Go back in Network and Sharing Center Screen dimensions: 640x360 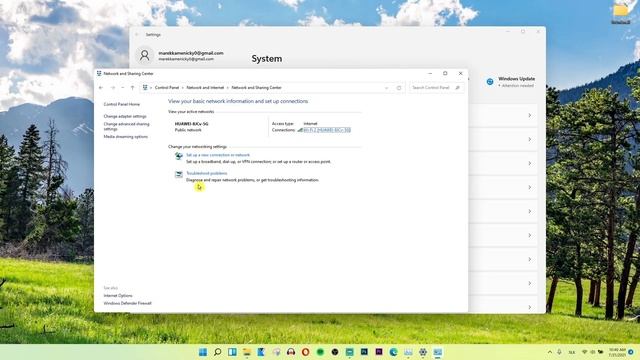click(101, 87)
